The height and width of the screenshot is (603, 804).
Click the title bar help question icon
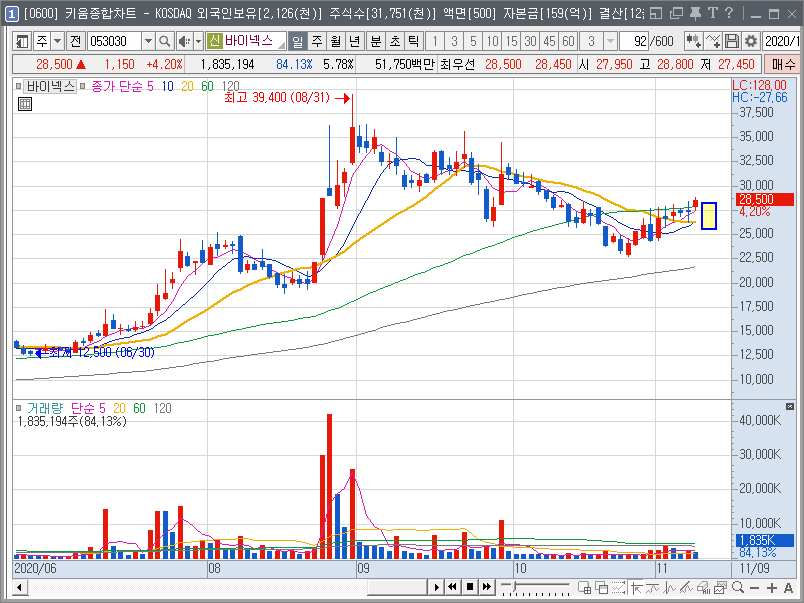pos(729,13)
